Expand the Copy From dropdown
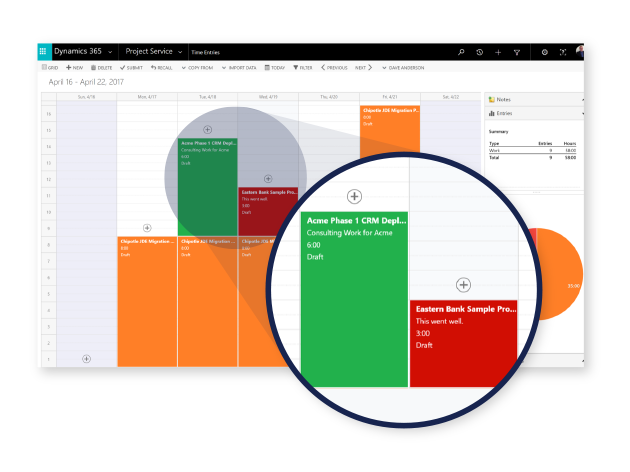This screenshot has width=630, height=472. pyautogui.click(x=197, y=67)
